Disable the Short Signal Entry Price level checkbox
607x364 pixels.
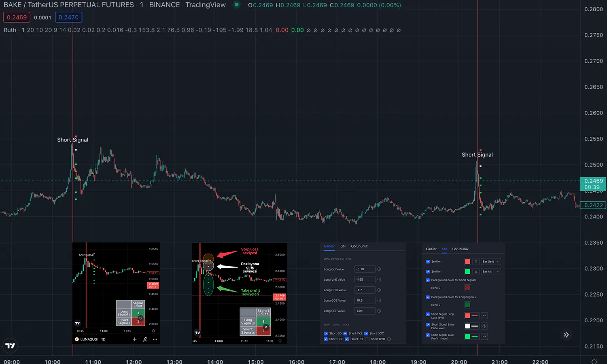click(x=428, y=325)
